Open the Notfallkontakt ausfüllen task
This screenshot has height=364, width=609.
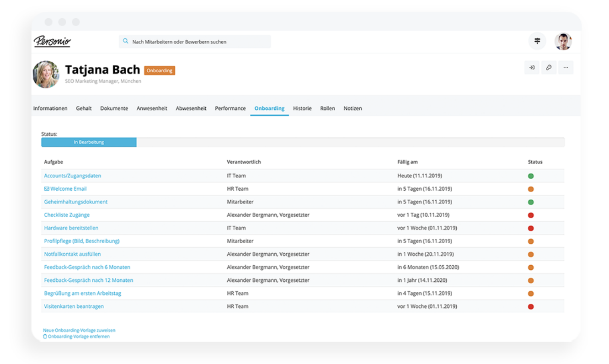click(72, 254)
